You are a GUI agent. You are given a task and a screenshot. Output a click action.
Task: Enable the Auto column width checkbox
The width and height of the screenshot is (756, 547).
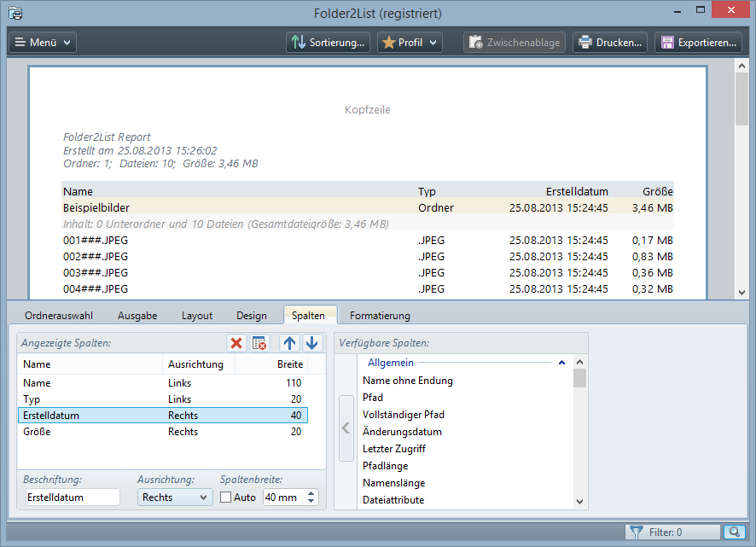click(226, 498)
